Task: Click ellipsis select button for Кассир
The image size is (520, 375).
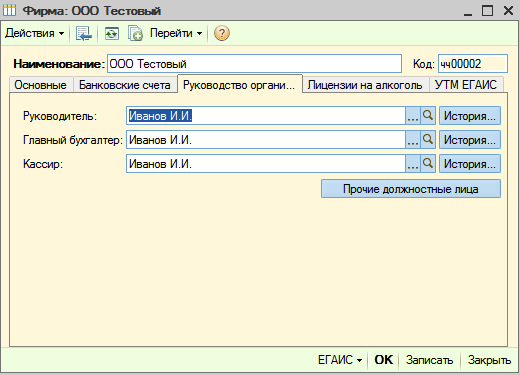Action: coord(413,164)
